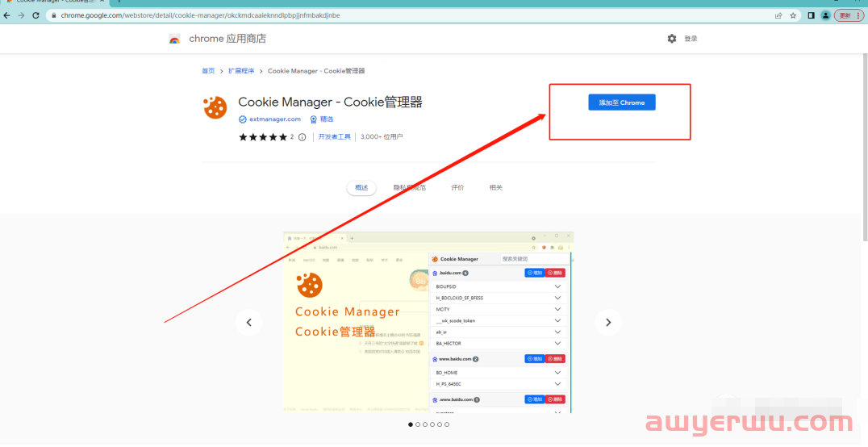Visit the extmanager.com developer link
The image size is (868, 447).
click(275, 119)
